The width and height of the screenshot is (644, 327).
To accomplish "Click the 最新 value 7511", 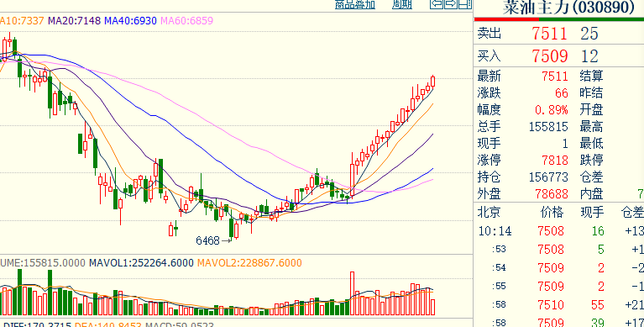I will click(x=555, y=76).
